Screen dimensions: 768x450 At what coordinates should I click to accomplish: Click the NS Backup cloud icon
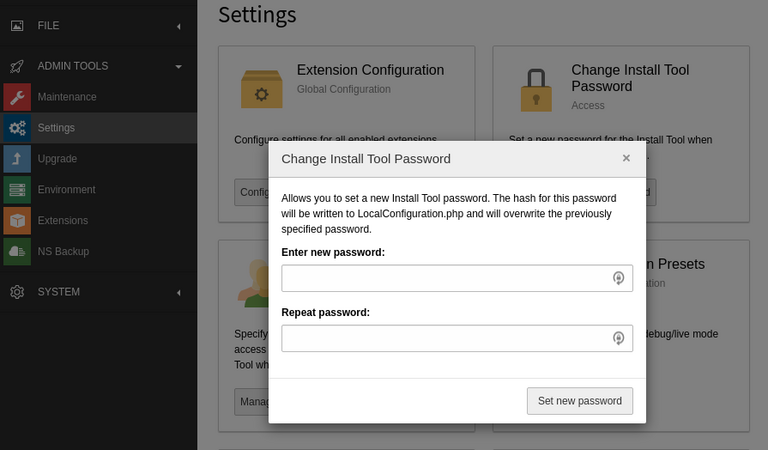pyautogui.click(x=17, y=252)
